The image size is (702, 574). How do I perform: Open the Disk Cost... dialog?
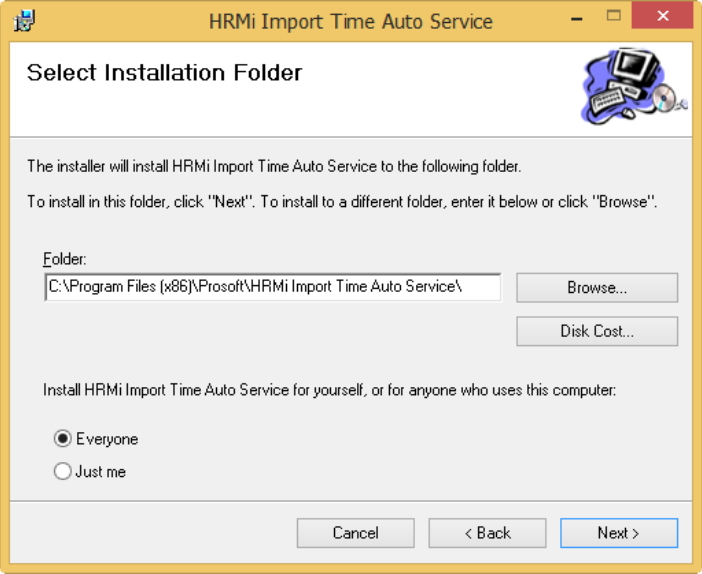tap(597, 331)
